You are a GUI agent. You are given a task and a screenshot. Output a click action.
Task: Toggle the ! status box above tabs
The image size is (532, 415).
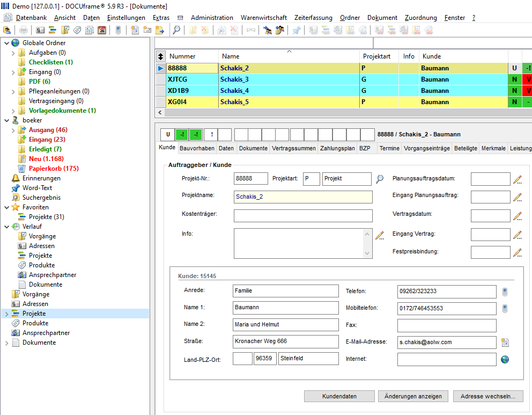(212, 134)
